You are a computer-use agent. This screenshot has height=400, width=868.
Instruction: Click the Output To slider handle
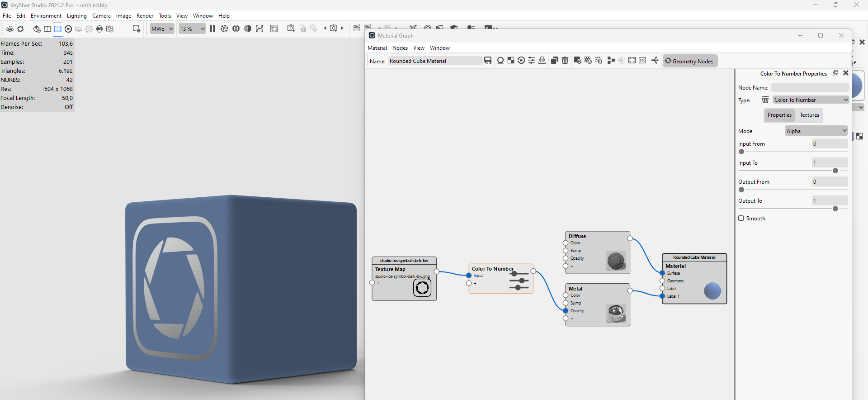(835, 209)
